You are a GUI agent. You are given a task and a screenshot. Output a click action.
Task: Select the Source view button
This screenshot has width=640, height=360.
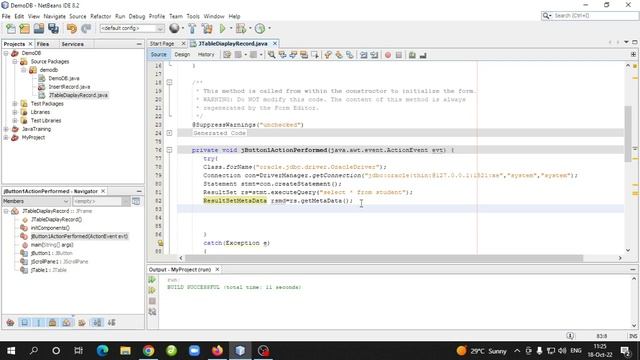click(158, 54)
